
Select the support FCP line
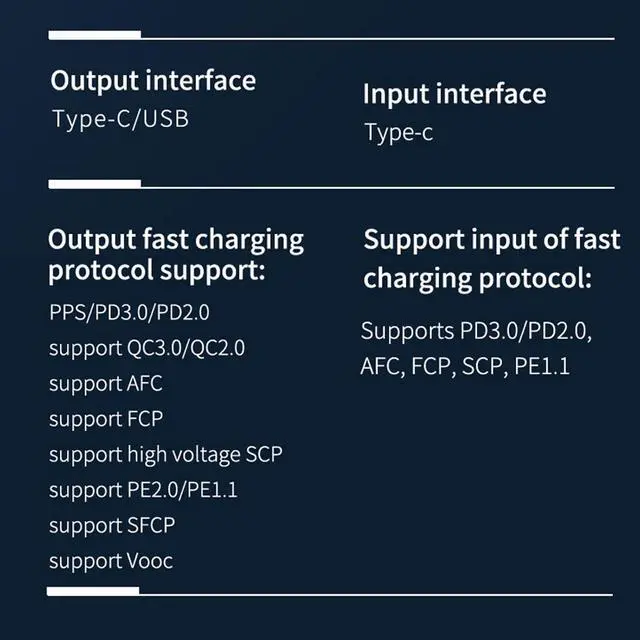pos(105,418)
